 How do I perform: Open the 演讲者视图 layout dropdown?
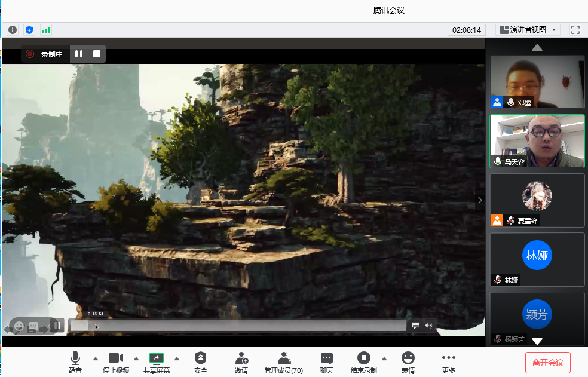tap(528, 30)
